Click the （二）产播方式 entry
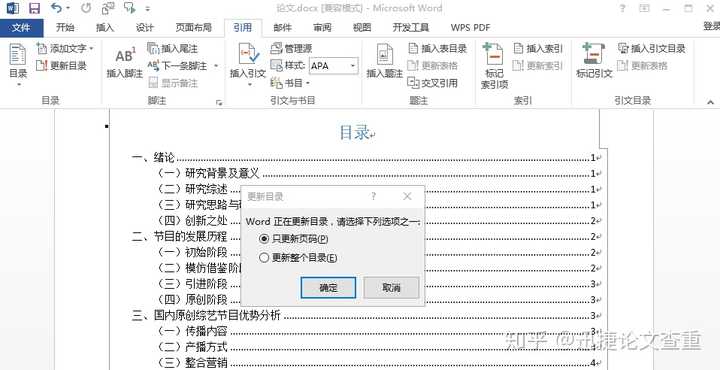Image resolution: width=720 pixels, height=370 pixels. click(x=378, y=347)
